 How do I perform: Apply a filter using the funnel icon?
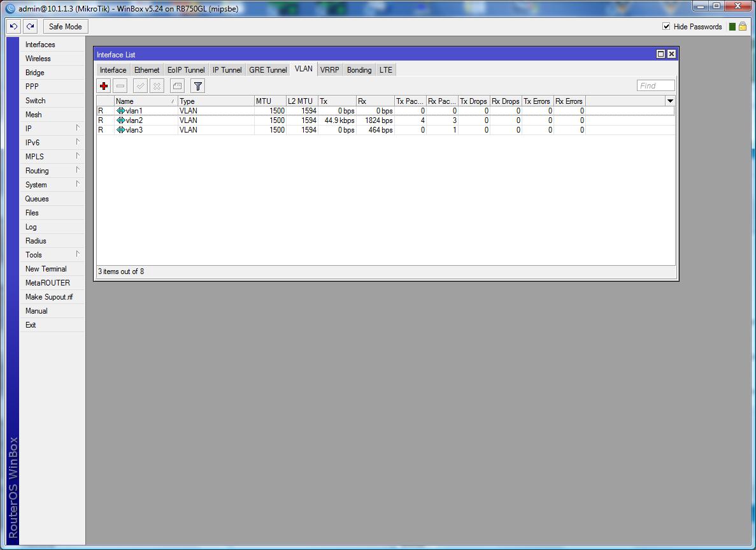pos(197,85)
